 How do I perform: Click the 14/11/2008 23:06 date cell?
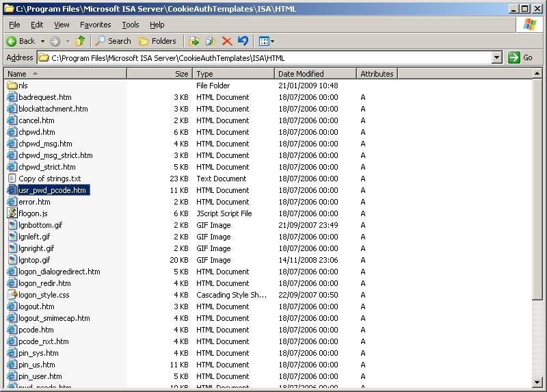click(308, 260)
